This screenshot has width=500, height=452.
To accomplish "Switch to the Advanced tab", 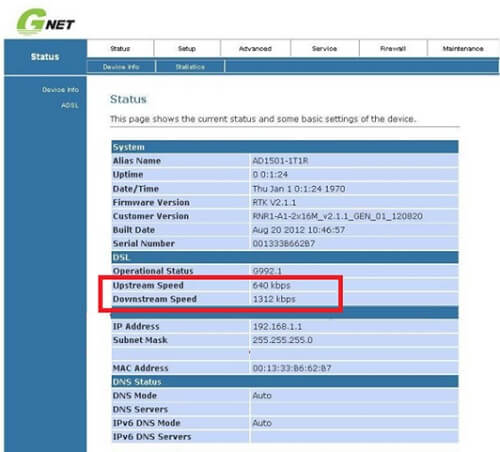I will [255, 49].
